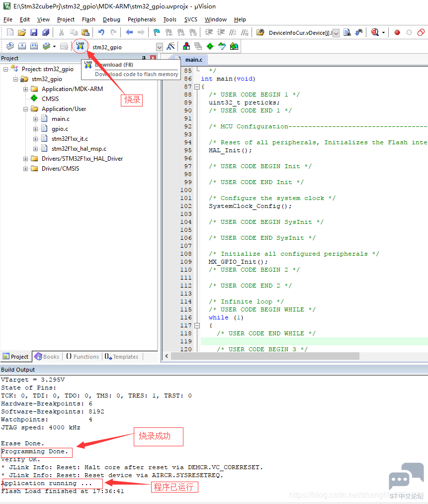The height and width of the screenshot is (504, 428).
Task: Pin the Project panel
Action: (144, 58)
